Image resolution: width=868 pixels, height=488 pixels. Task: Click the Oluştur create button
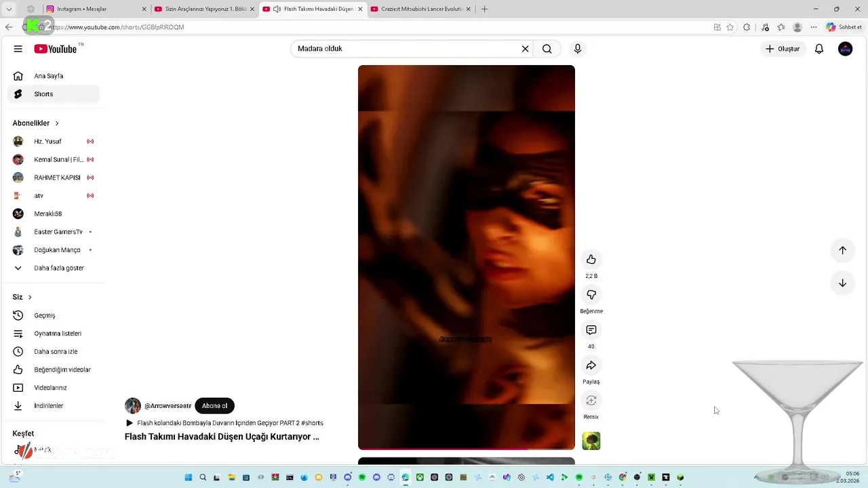[x=783, y=49]
